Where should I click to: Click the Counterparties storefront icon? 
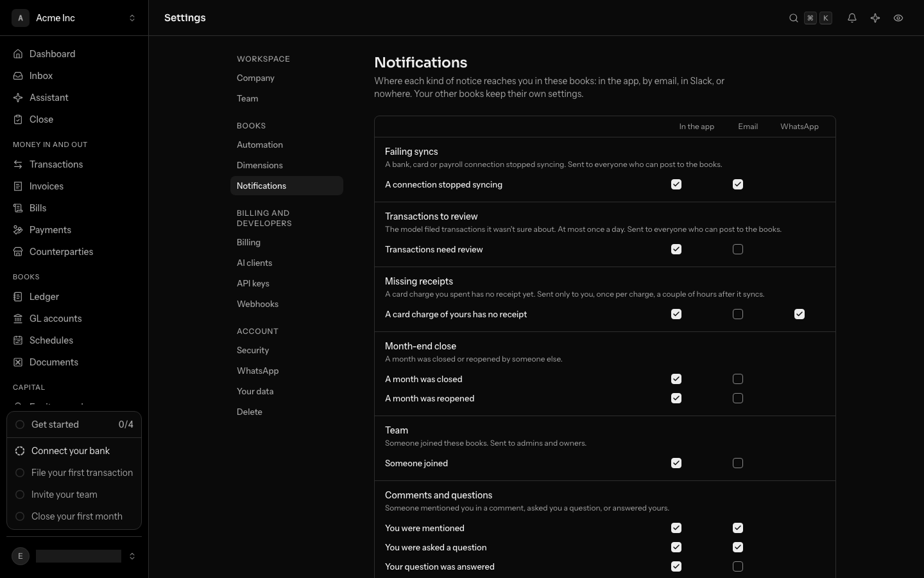click(18, 252)
